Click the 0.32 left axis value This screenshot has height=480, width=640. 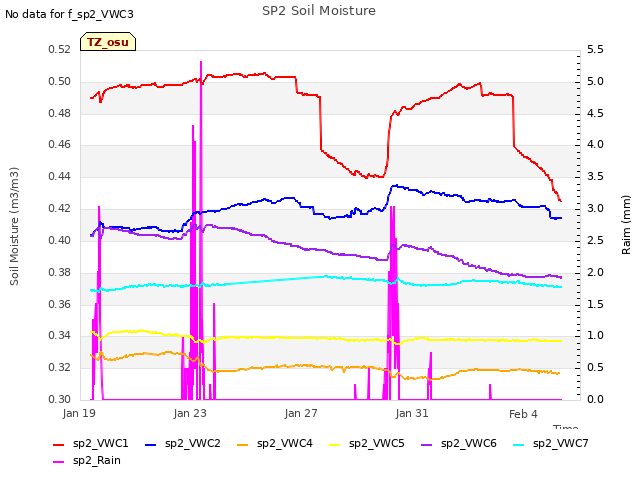pyautogui.click(x=60, y=367)
